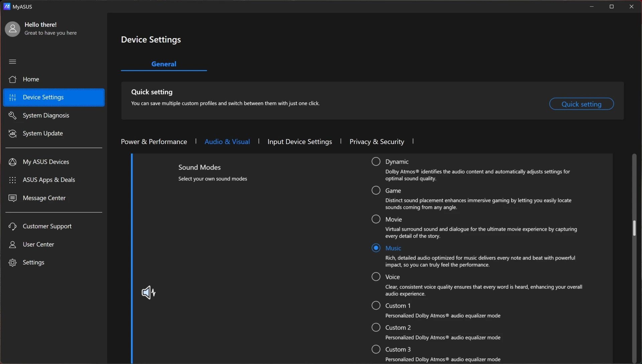Click the Settings gear icon
This screenshot has width=642, height=364.
click(12, 262)
